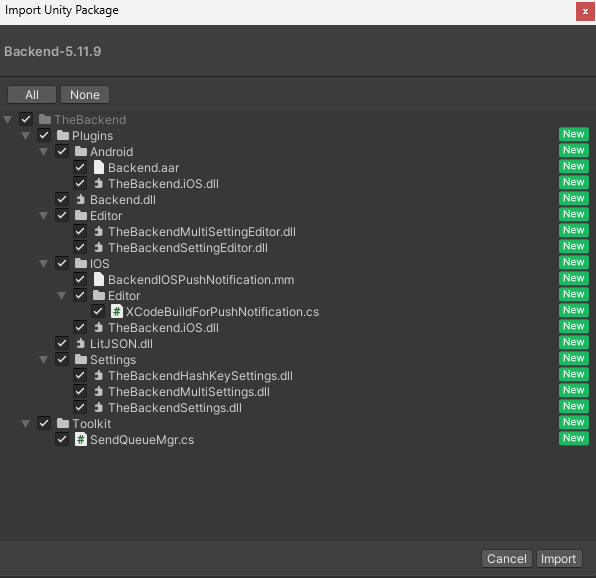
Task: Collapse the Settings folder
Action: (44, 359)
